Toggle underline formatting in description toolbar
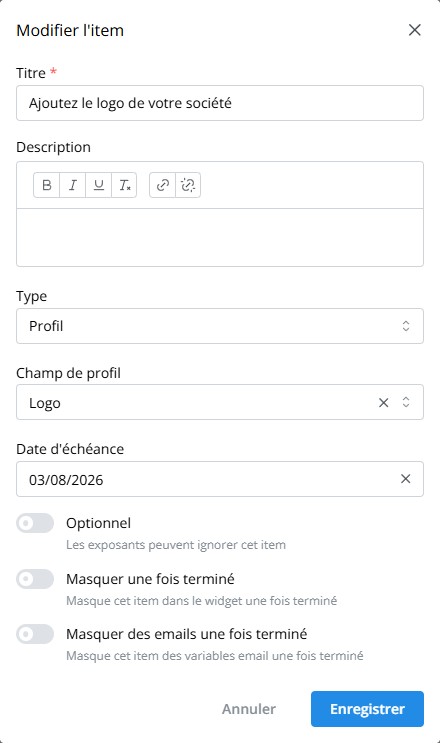The width and height of the screenshot is (440, 743). tap(99, 185)
